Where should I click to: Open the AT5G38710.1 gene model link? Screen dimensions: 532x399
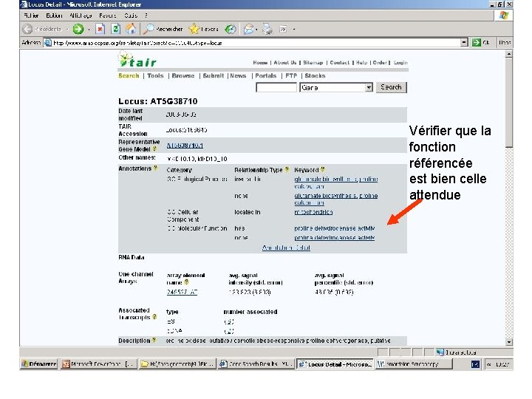[185, 146]
